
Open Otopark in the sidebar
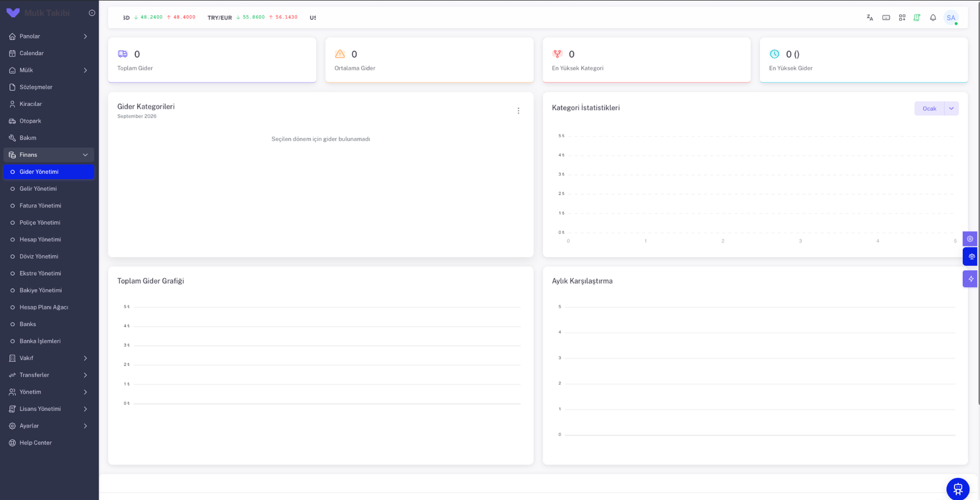(49, 121)
